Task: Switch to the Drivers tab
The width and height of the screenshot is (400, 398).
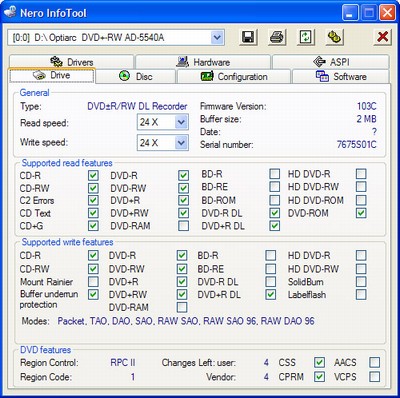Action: (x=71, y=62)
